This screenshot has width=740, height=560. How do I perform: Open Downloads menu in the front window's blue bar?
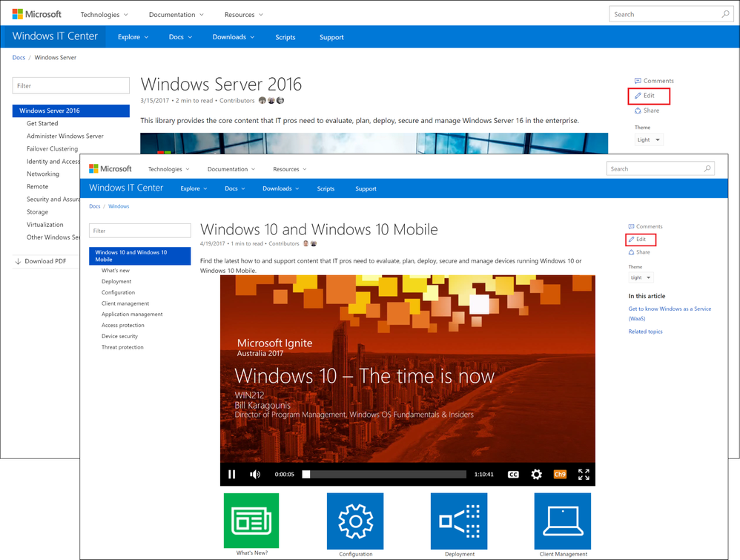coord(281,188)
